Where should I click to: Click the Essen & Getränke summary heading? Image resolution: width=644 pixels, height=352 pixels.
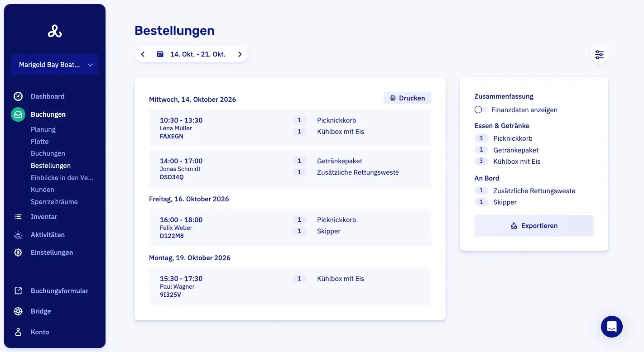(502, 126)
